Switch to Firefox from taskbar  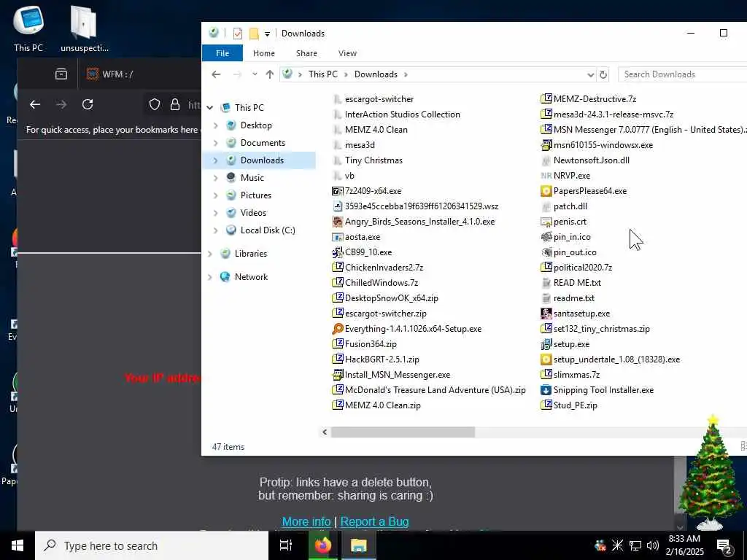pyautogui.click(x=322, y=545)
